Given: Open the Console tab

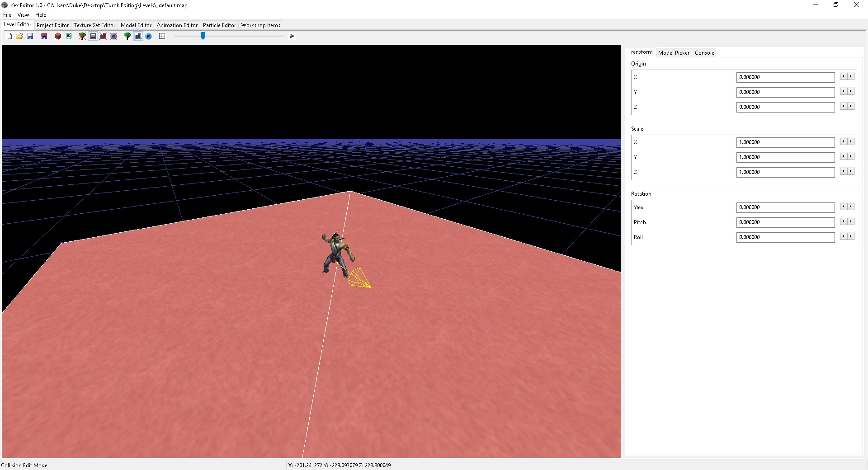Looking at the screenshot, I should pyautogui.click(x=704, y=53).
